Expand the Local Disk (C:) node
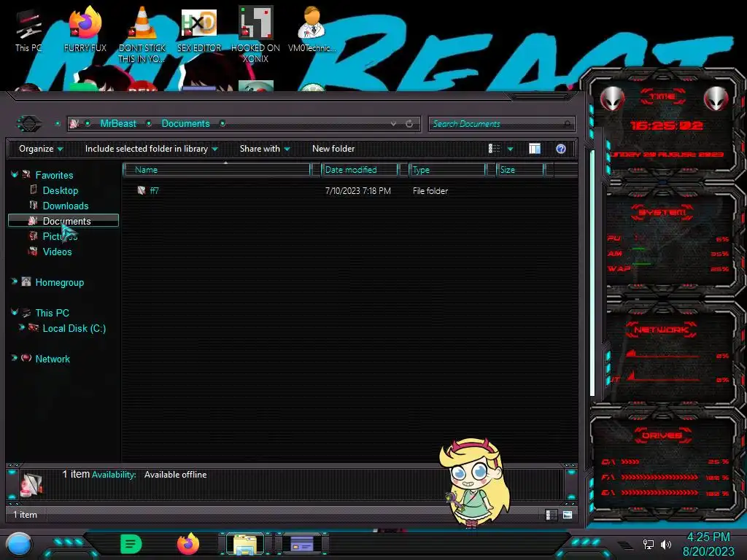 coord(21,327)
